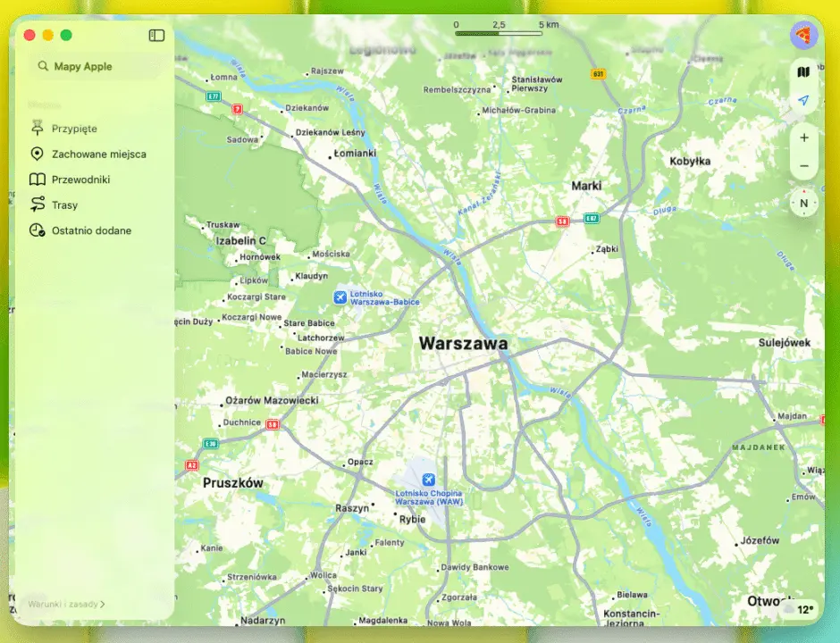Click the magnifying glass search icon
Screen dimensions: 840x643
click(43, 66)
